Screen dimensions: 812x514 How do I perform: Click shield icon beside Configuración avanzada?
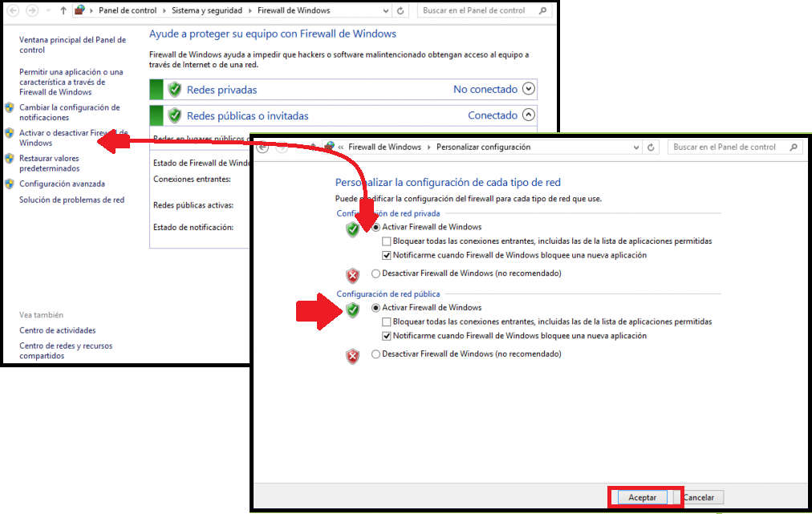10,184
